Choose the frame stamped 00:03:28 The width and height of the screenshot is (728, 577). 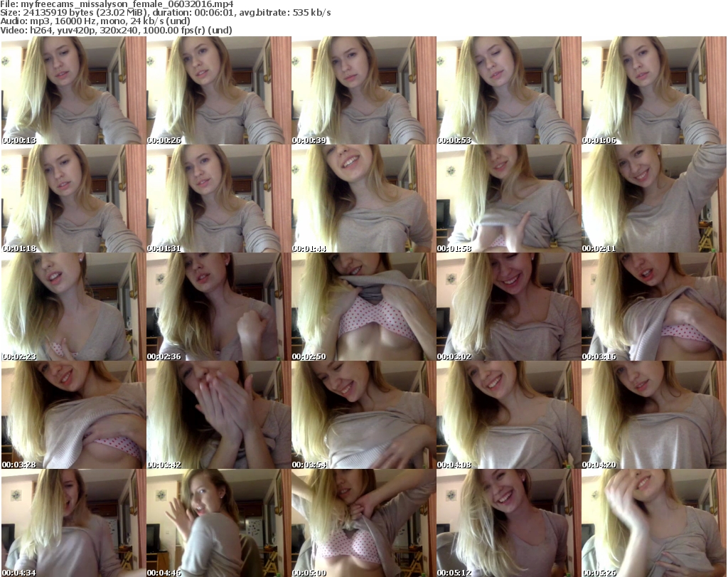pyautogui.click(x=73, y=415)
